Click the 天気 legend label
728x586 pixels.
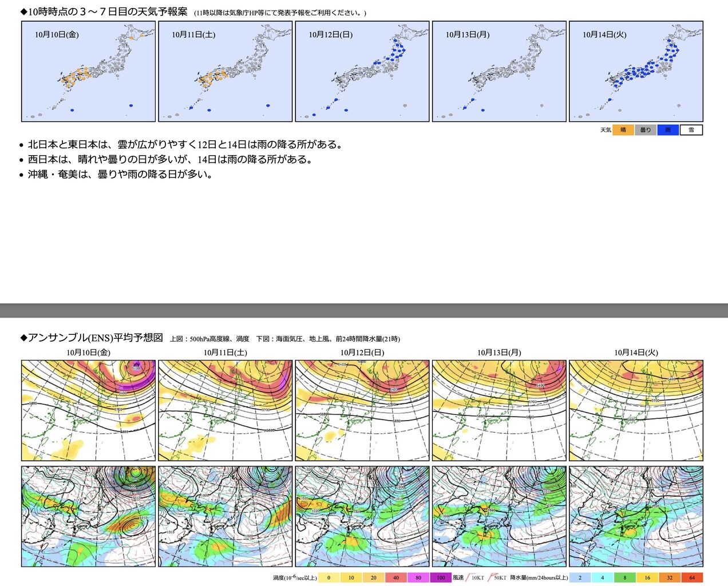(x=606, y=130)
